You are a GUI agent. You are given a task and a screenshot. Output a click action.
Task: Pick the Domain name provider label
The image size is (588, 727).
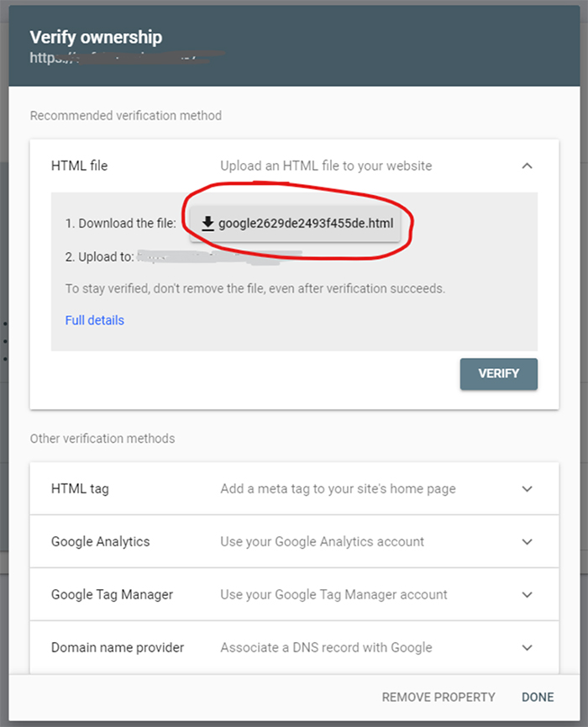(x=117, y=647)
